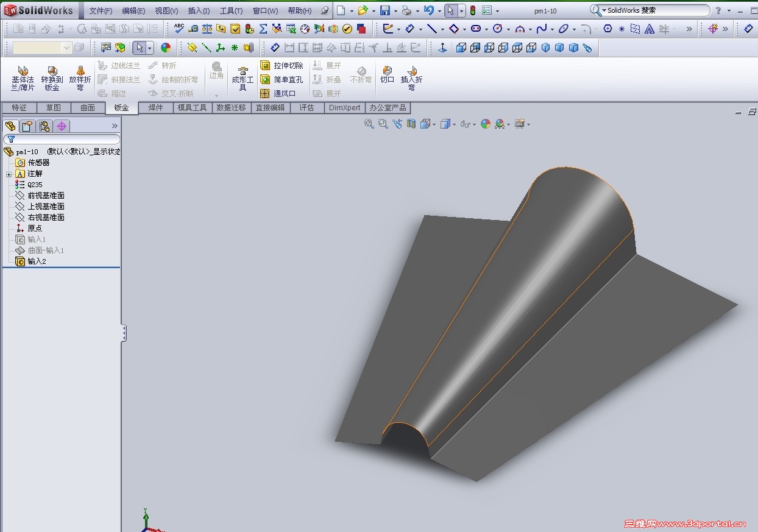The height and width of the screenshot is (532, 758).
Task: Click the 拉伸切除 extruded cut tool
Action: pyautogui.click(x=282, y=65)
